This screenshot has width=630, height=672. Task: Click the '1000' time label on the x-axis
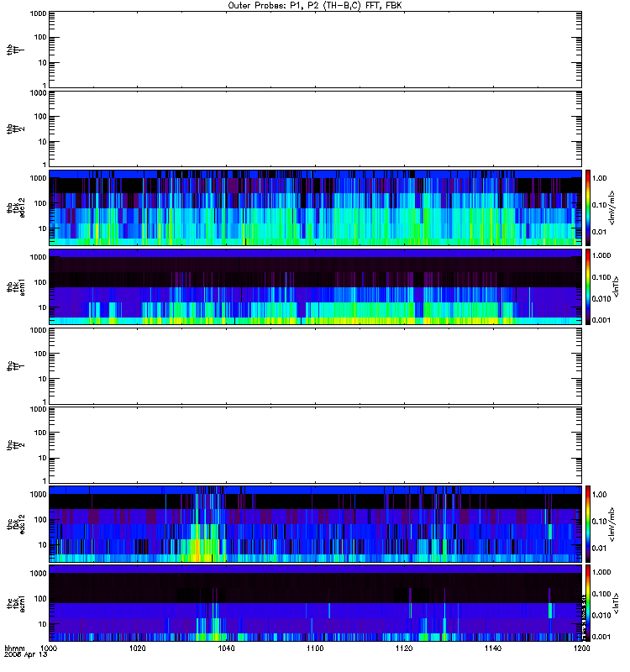[x=49, y=648]
